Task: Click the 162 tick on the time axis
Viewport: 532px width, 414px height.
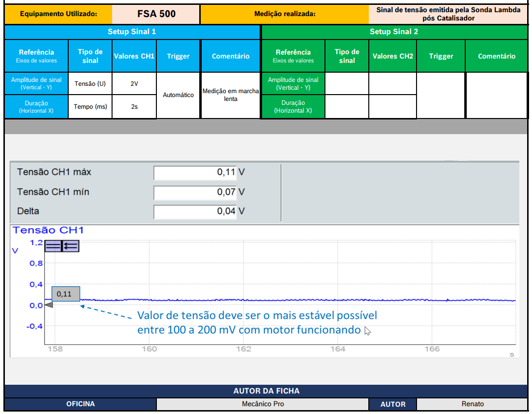Action: 244,349
